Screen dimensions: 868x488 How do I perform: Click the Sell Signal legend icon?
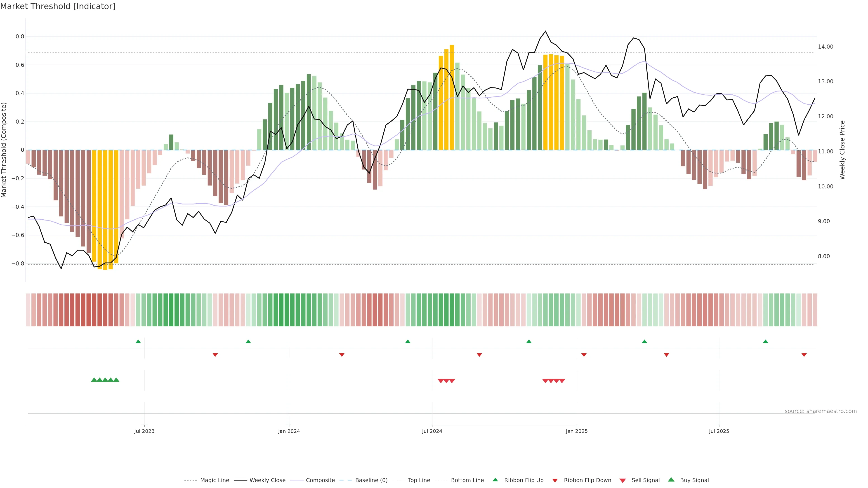pyautogui.click(x=623, y=481)
